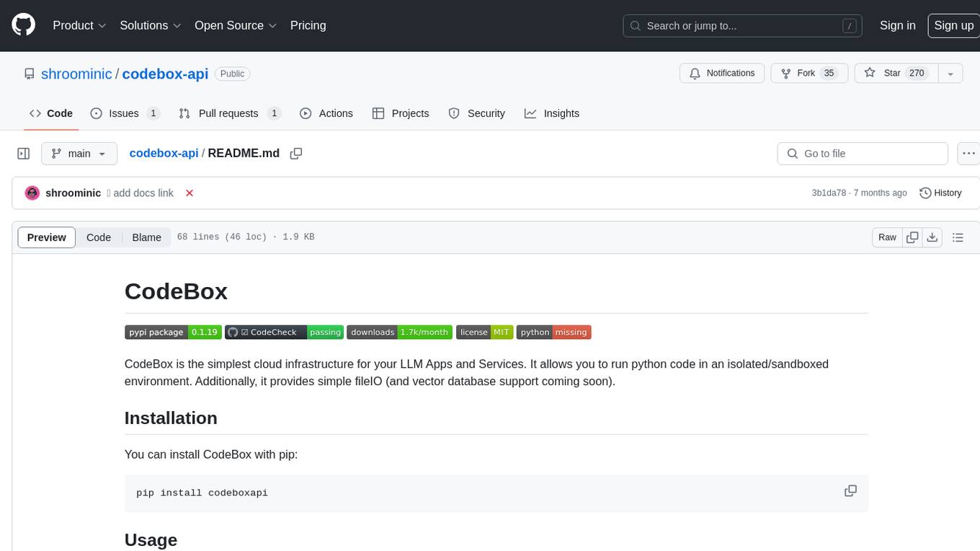The height and width of the screenshot is (551, 980).
Task: Open the more file actions menu
Action: coord(968,154)
